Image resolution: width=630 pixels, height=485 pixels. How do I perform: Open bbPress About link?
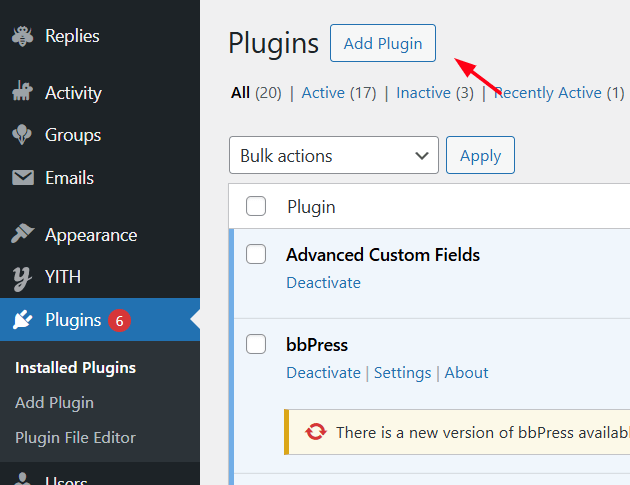click(466, 372)
